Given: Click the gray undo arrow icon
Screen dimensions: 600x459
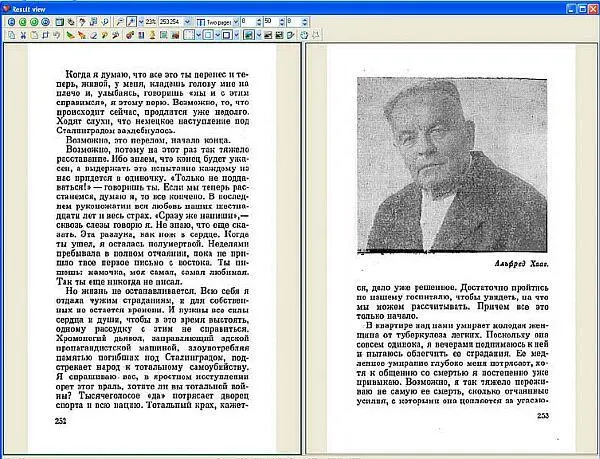Looking at the screenshot, I should 56,35.
